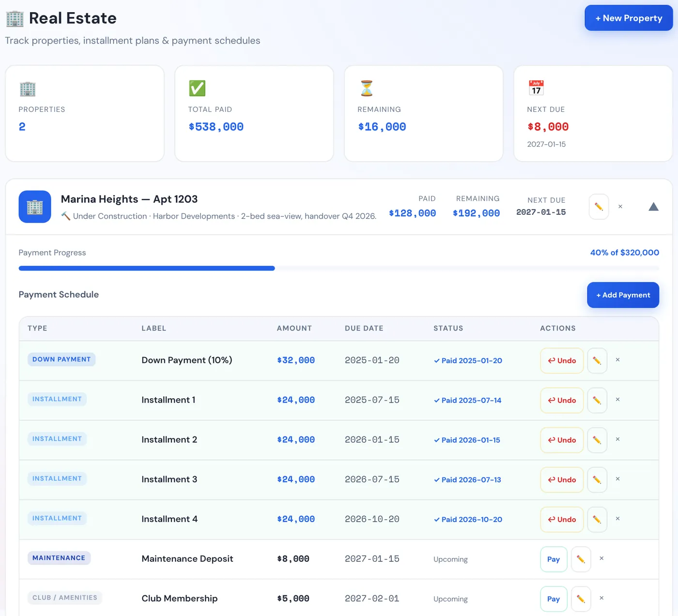The image size is (678, 616).
Task: Click the CLUB / AMENITIES type badge
Action: point(65,598)
